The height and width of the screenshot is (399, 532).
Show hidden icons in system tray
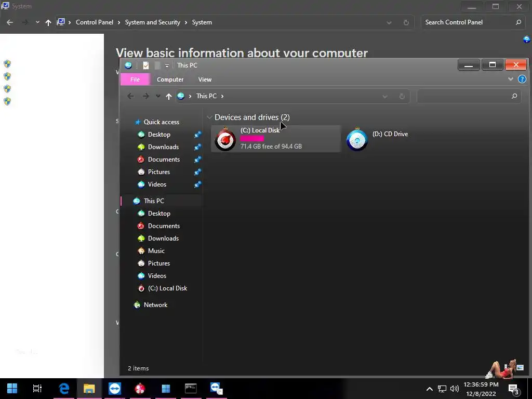coord(429,389)
